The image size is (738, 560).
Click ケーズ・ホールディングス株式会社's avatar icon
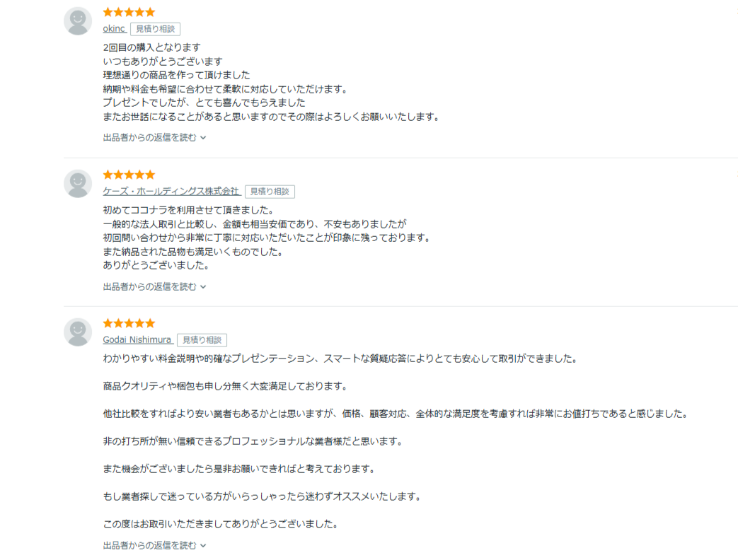pos(78,184)
